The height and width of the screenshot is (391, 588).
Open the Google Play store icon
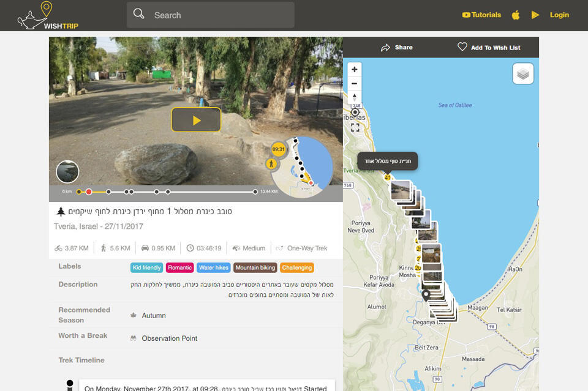(x=535, y=15)
